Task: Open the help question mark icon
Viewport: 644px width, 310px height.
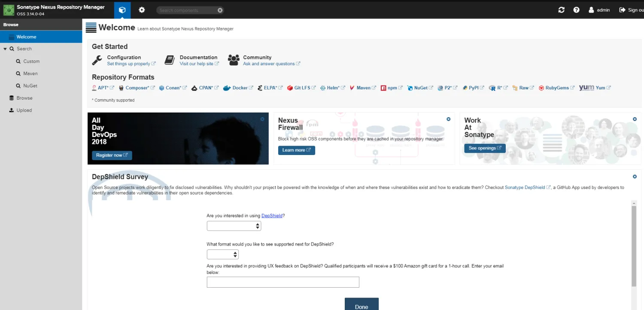Action: pos(576,10)
